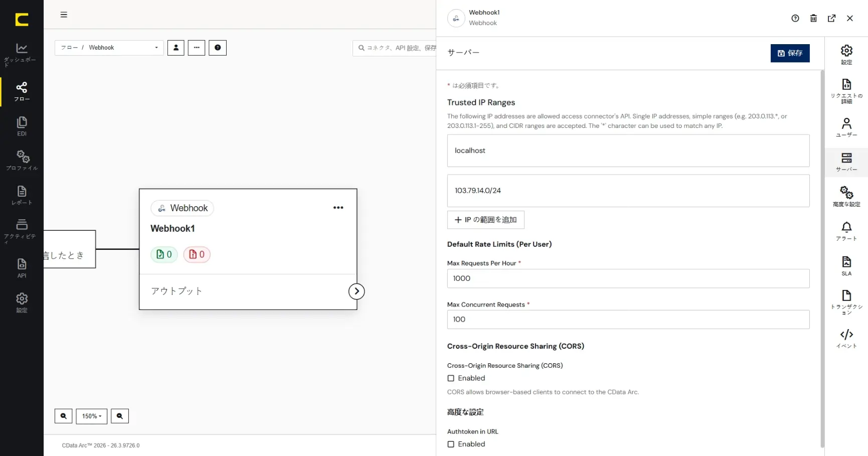Click the partially visible trigger node
Image resolution: width=868 pixels, height=456 pixels.
point(69,249)
